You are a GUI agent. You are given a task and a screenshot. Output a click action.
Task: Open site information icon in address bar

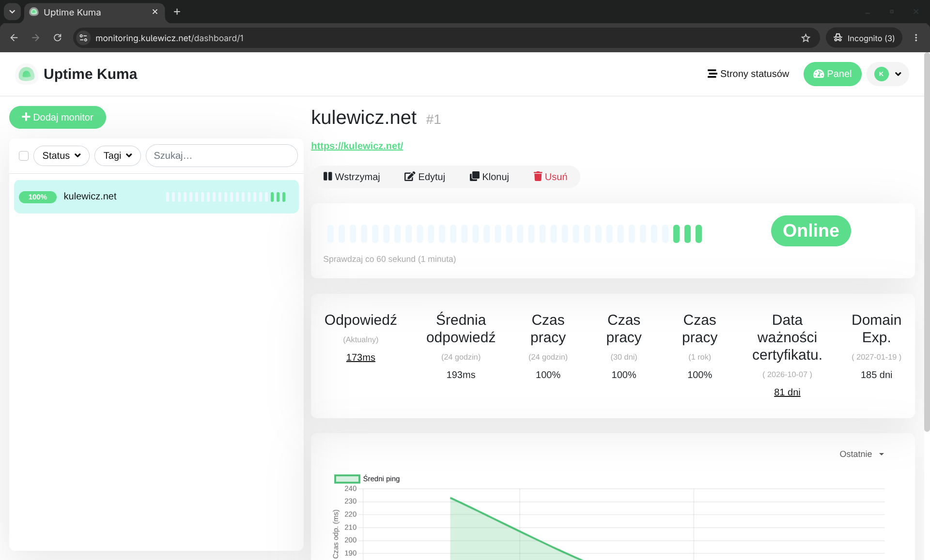(x=84, y=38)
